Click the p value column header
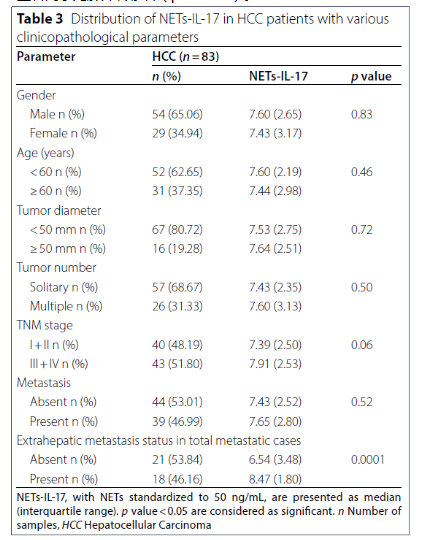 point(371,76)
